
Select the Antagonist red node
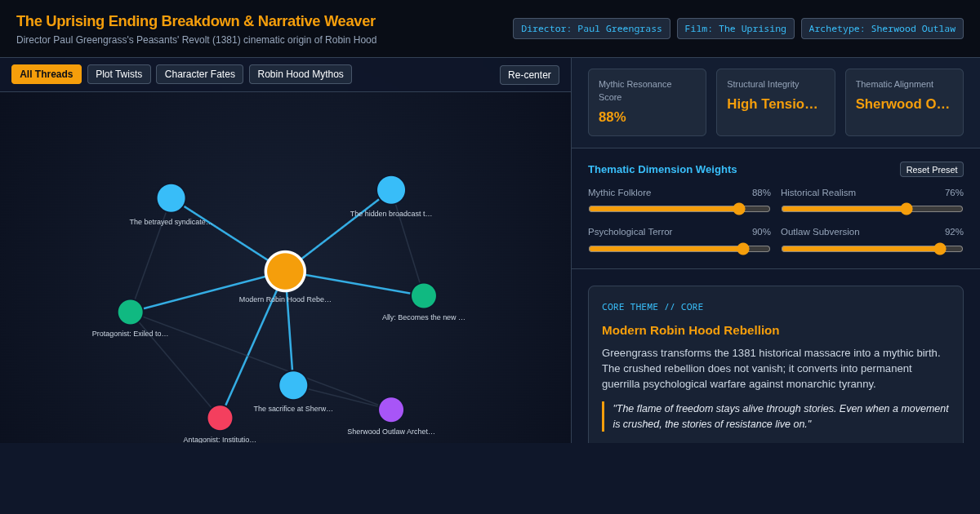click(x=220, y=418)
